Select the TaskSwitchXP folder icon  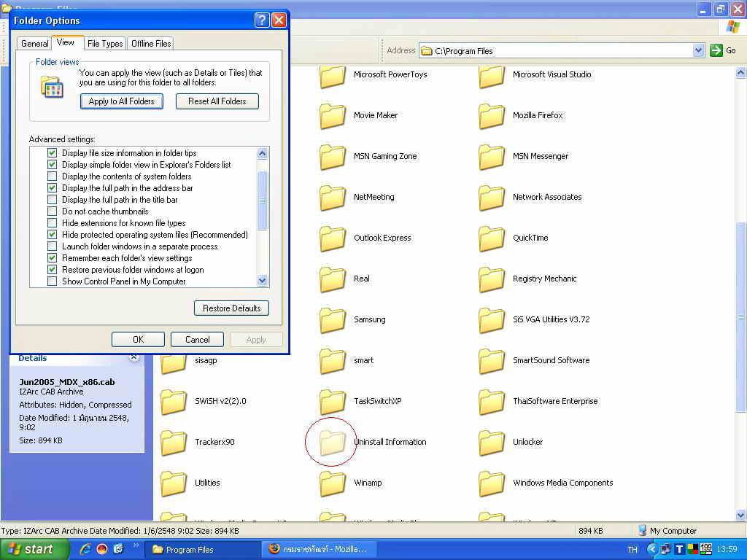coord(332,402)
